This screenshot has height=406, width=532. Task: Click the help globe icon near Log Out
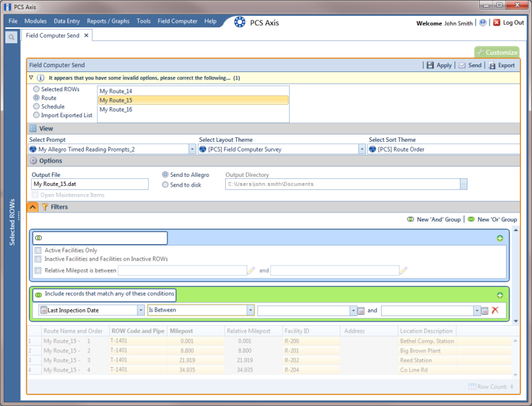(483, 23)
